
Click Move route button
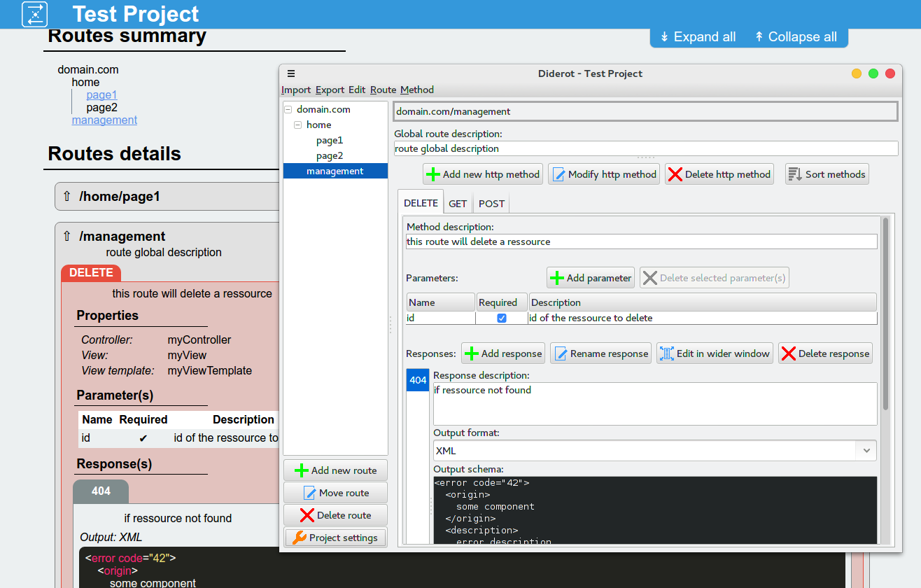[x=335, y=493]
